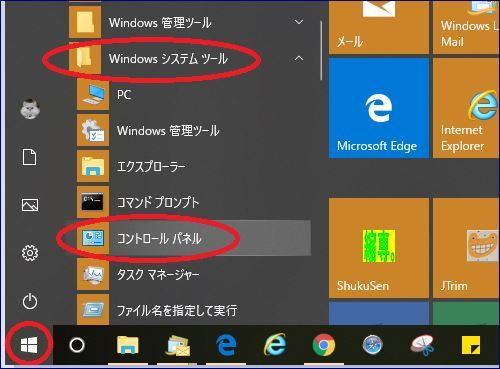Launch the ShukuSen tile
500x369 pixels.
[x=379, y=248]
